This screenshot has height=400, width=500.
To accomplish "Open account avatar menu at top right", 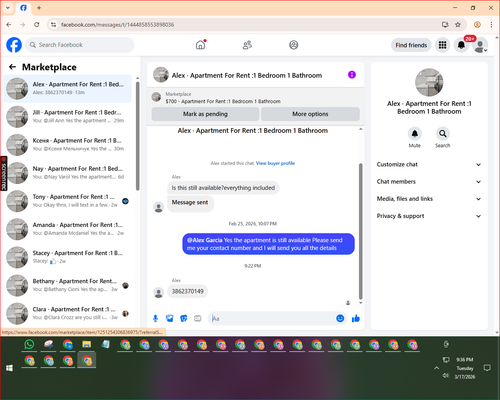I will coord(480,45).
